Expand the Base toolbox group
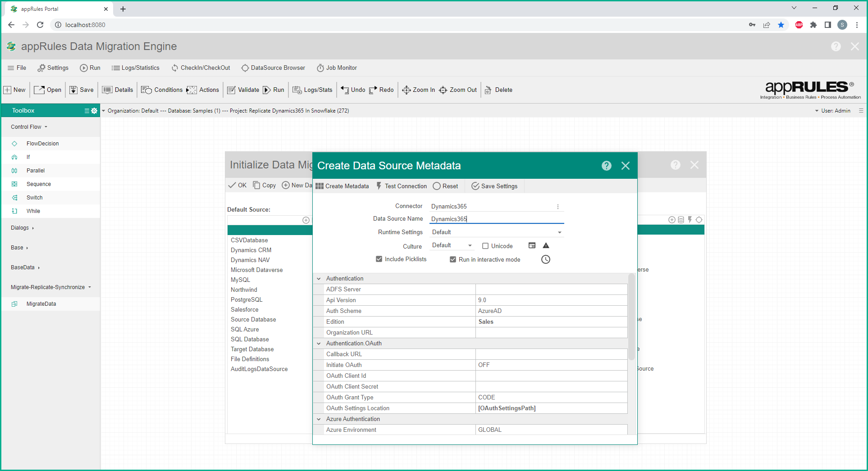868x471 pixels. (x=19, y=248)
